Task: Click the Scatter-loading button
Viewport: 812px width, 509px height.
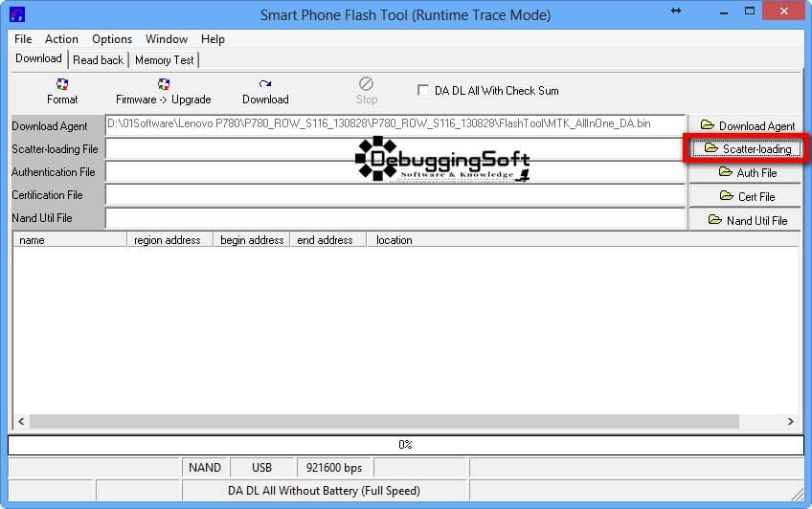Action: click(x=746, y=149)
